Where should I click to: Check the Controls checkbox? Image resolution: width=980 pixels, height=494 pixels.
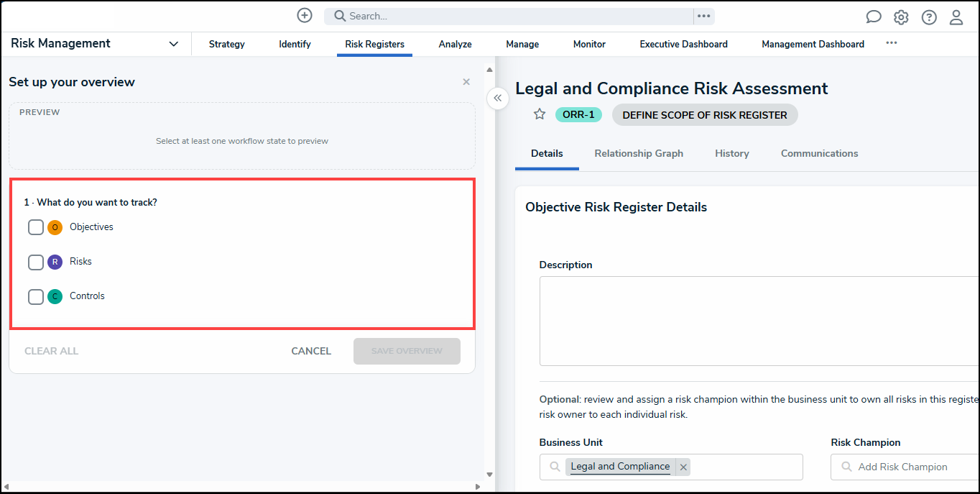(x=36, y=296)
